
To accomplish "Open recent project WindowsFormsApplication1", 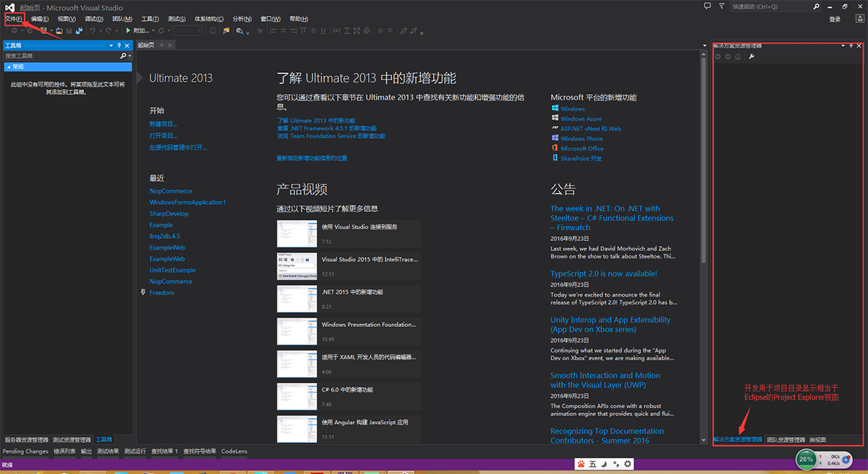I will 188,202.
